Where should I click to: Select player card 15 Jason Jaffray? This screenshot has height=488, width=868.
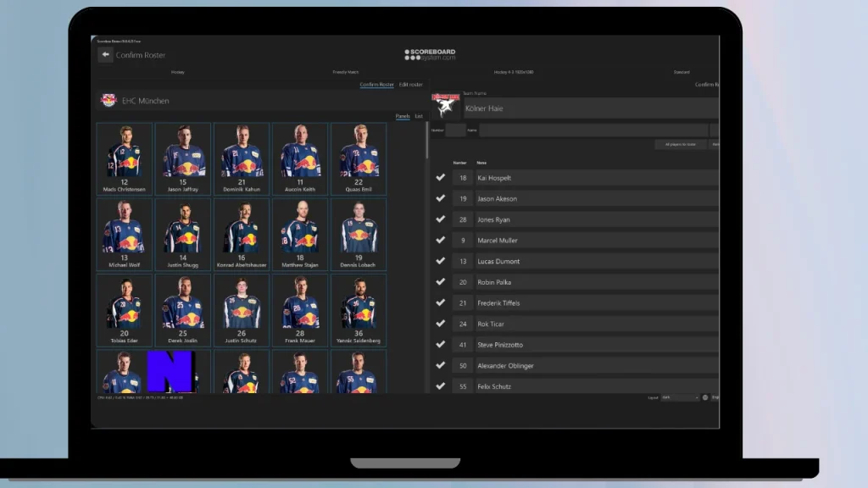[x=183, y=158]
